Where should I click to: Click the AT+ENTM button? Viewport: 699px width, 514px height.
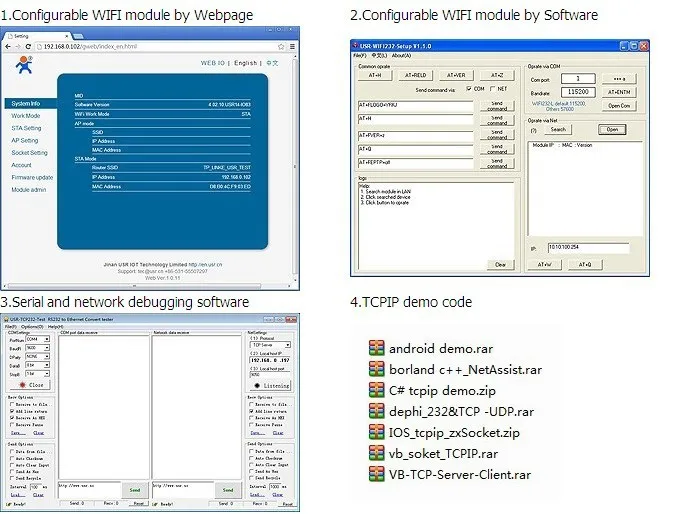coord(619,92)
